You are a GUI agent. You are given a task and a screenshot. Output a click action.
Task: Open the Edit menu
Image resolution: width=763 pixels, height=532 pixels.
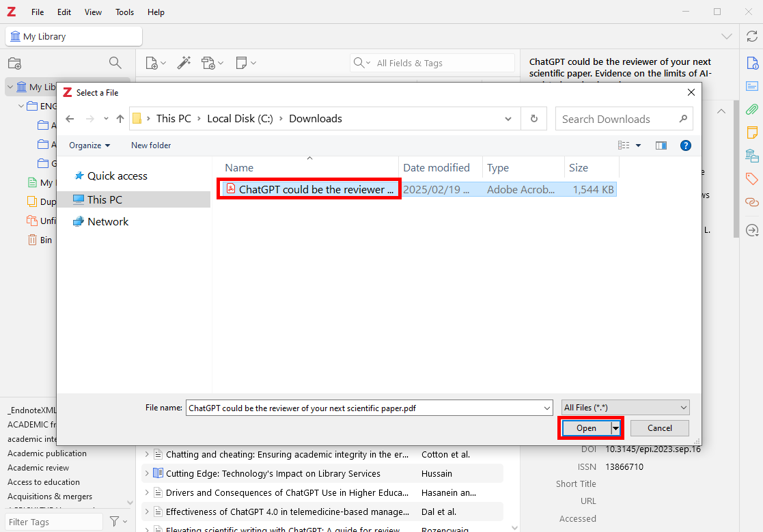click(64, 12)
